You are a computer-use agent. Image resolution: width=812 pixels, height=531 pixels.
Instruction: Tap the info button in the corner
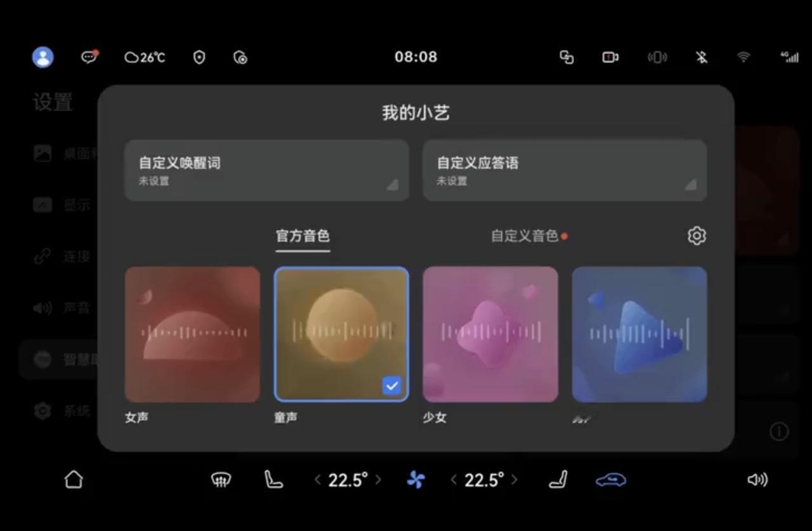click(x=779, y=431)
